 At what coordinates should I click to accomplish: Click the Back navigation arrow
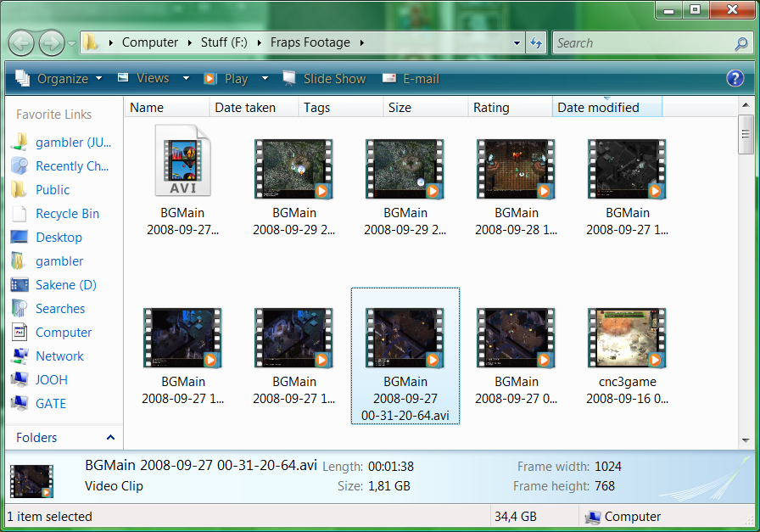[21, 43]
